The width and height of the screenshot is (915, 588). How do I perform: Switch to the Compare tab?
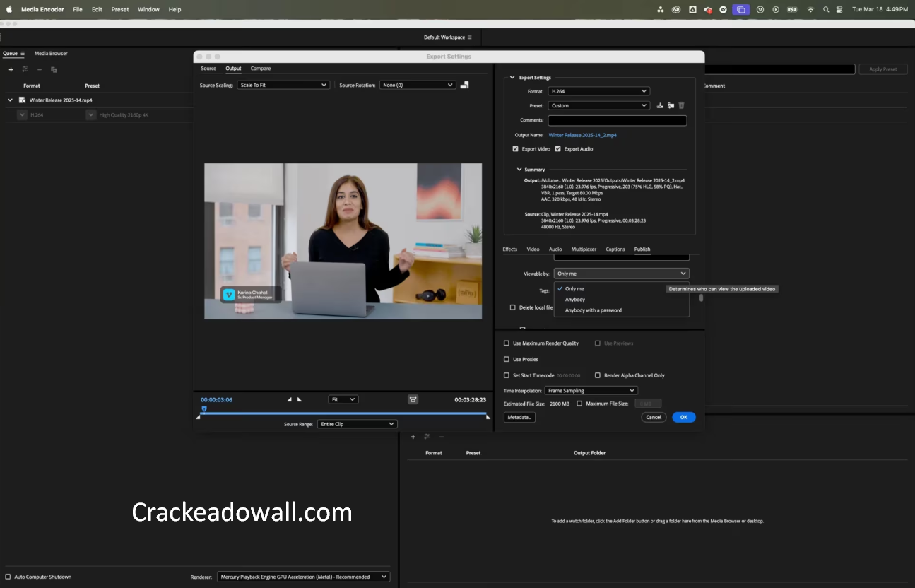tap(261, 69)
